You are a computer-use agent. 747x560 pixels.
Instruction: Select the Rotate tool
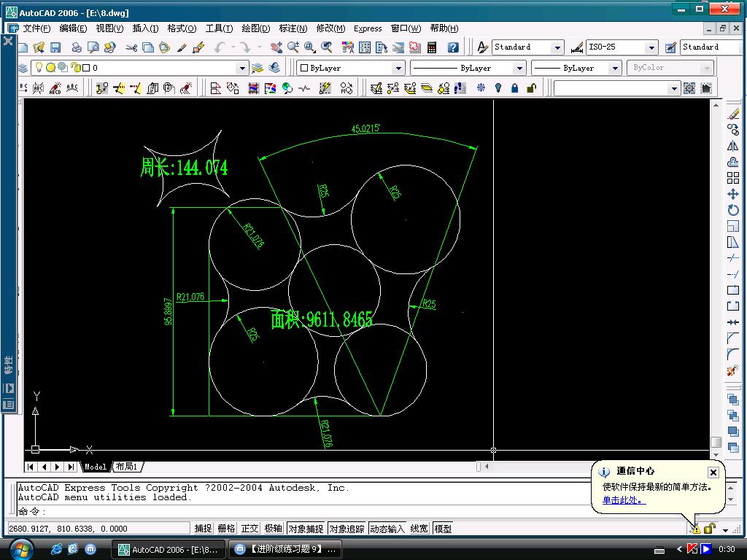[x=733, y=210]
